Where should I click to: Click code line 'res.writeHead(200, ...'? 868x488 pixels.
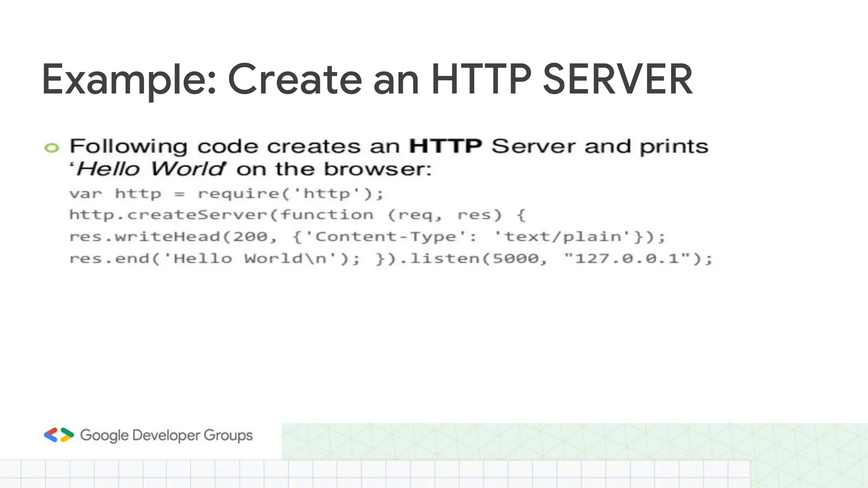click(x=367, y=236)
